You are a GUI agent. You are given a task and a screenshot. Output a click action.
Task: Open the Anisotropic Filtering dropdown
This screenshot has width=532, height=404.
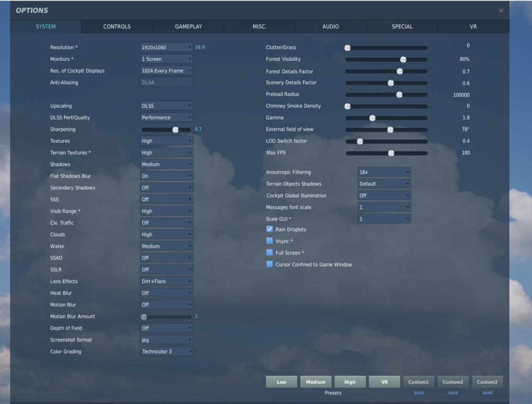pyautogui.click(x=384, y=172)
